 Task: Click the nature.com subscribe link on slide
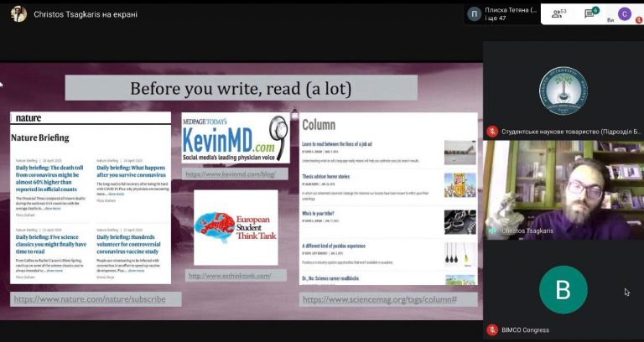88,298
